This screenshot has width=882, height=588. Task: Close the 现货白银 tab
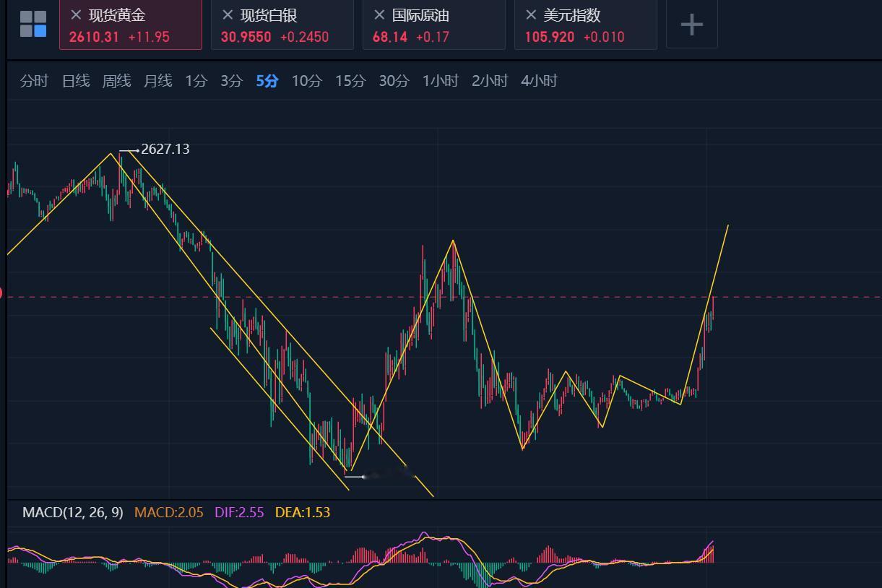[x=228, y=15]
